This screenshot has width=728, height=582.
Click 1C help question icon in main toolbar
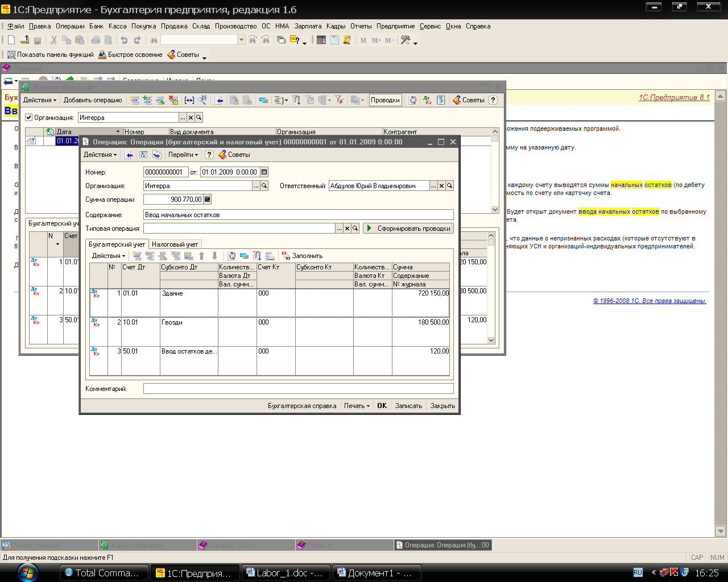pyautogui.click(x=295, y=40)
